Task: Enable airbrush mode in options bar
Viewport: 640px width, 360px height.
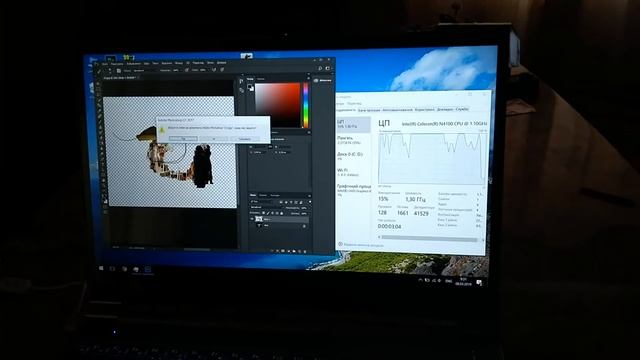Action: point(214,69)
